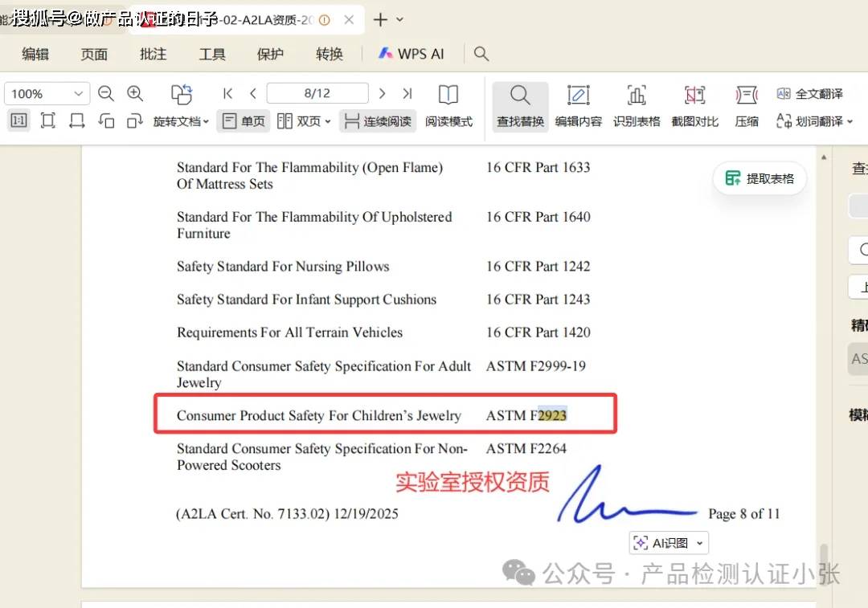
Task: Click the zoom out magnifier icon
Action: pos(106,94)
